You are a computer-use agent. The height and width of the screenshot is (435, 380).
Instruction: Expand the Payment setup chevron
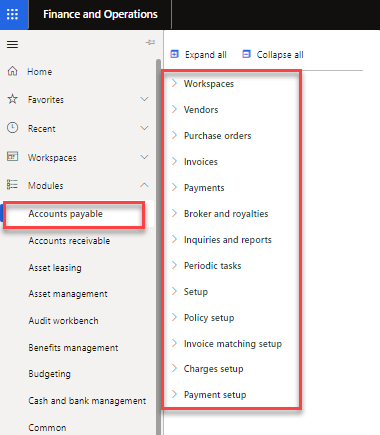pyautogui.click(x=174, y=394)
